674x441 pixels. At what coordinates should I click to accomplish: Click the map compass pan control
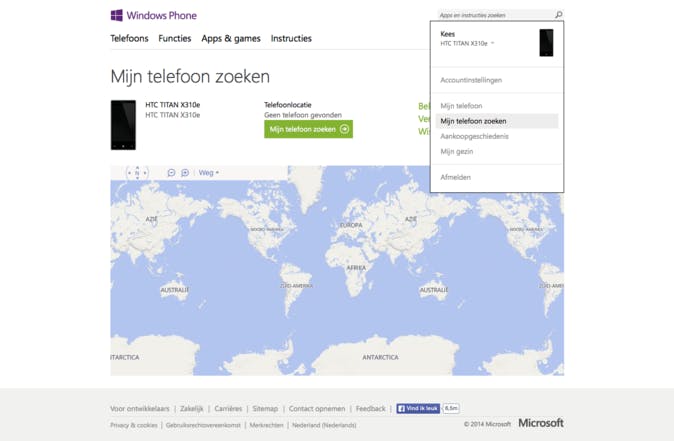coord(137,173)
